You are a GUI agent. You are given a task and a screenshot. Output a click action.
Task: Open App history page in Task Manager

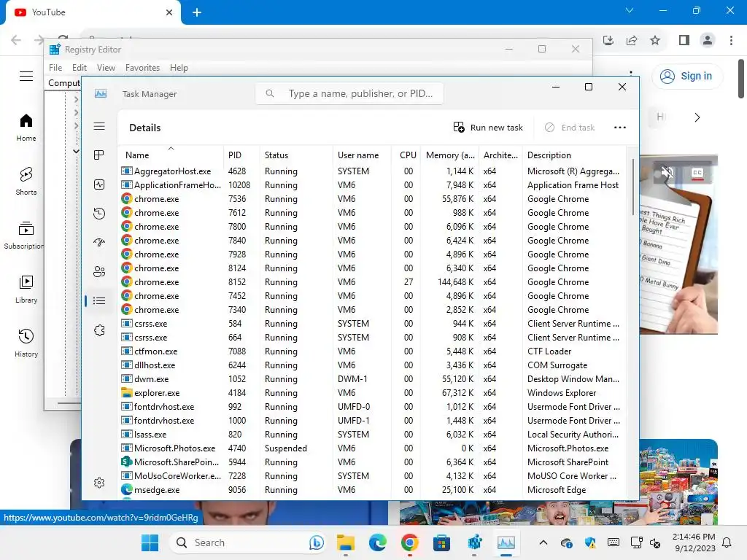[99, 214]
